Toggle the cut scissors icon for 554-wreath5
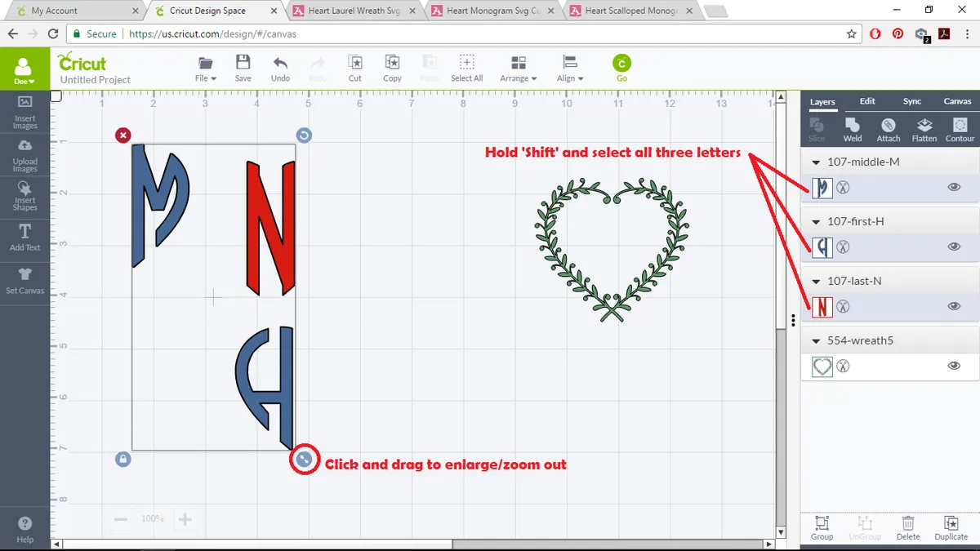 (844, 367)
